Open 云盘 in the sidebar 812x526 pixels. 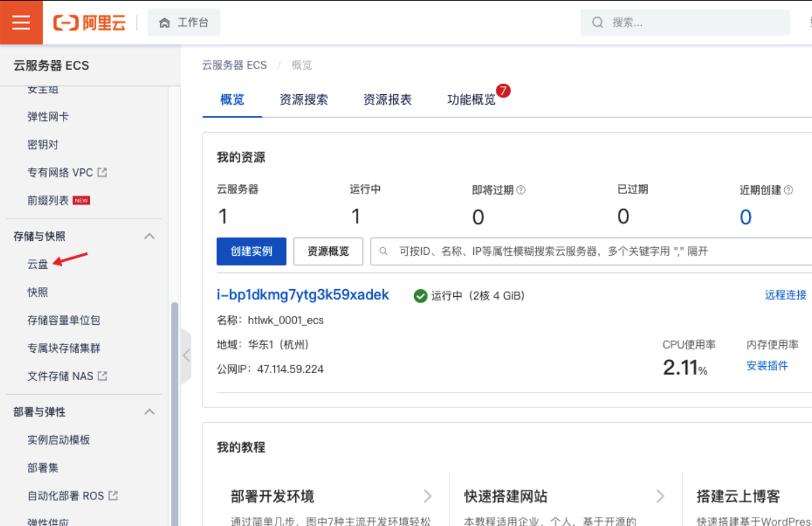pyautogui.click(x=37, y=264)
